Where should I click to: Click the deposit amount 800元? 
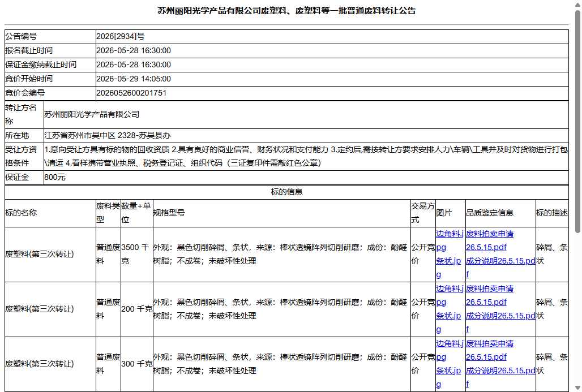click(x=55, y=177)
